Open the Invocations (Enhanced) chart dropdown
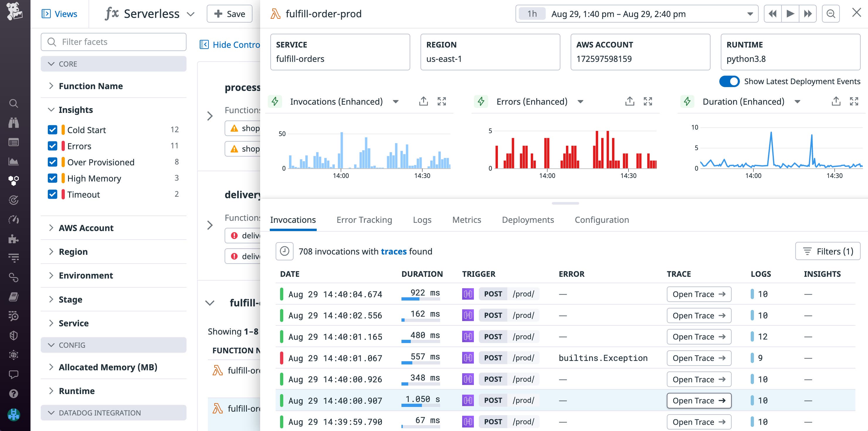Screen dimensions: 868x431 (396, 101)
